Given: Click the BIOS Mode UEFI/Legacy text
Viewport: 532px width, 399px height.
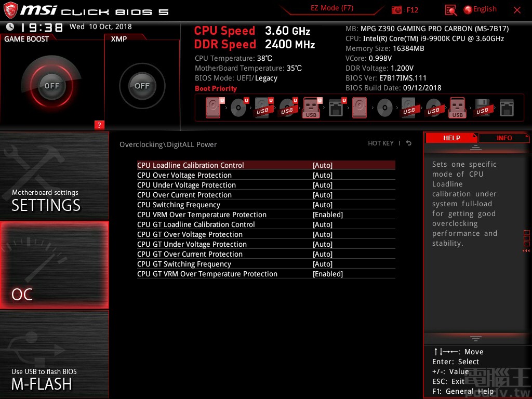Looking at the screenshot, I should tap(236, 78).
